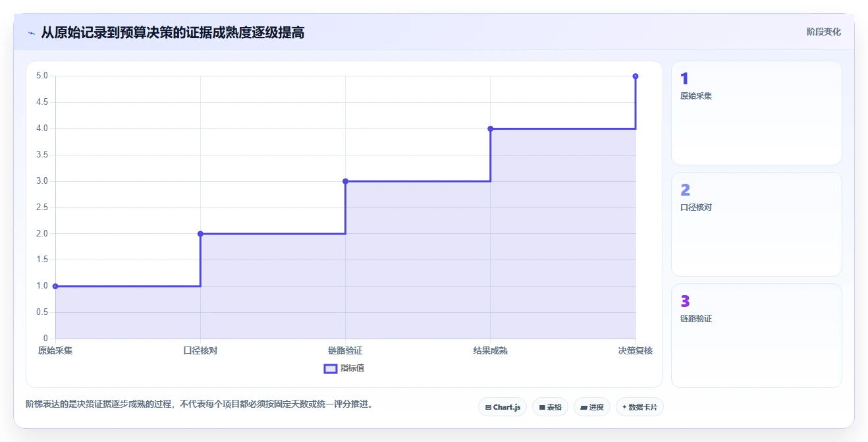Image resolution: width=868 pixels, height=442 pixels.
Task: Click the 链路验证 x-axis label
Action: 345,350
